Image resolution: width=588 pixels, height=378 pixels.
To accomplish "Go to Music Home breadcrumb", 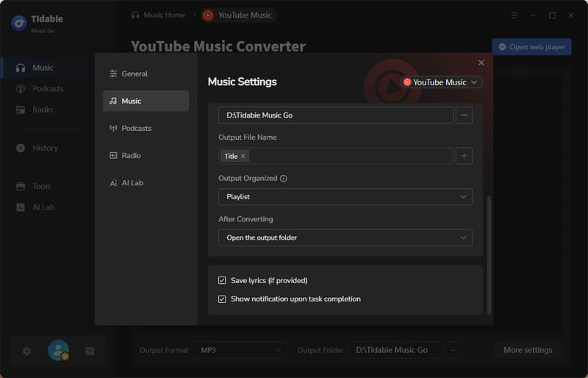I will (x=158, y=15).
